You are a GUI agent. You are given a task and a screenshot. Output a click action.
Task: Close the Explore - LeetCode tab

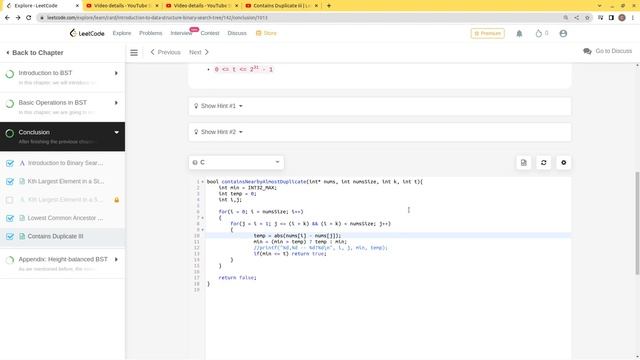click(x=77, y=6)
